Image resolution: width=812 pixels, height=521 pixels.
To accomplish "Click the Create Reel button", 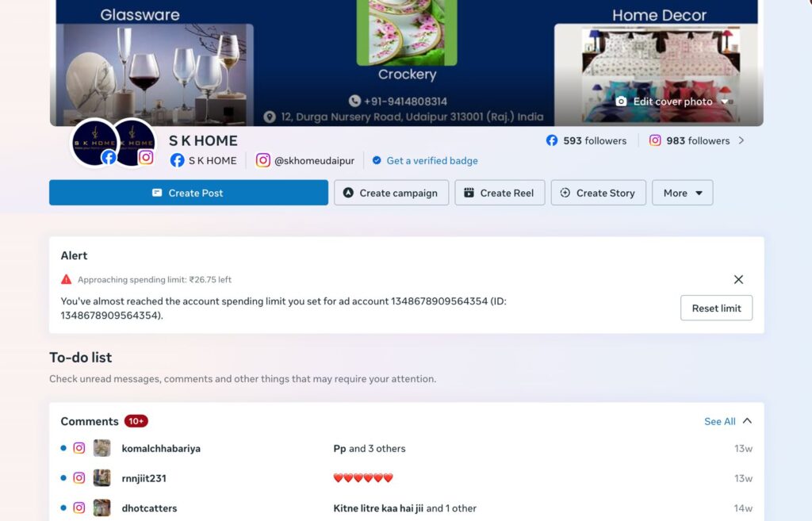I will click(x=500, y=193).
